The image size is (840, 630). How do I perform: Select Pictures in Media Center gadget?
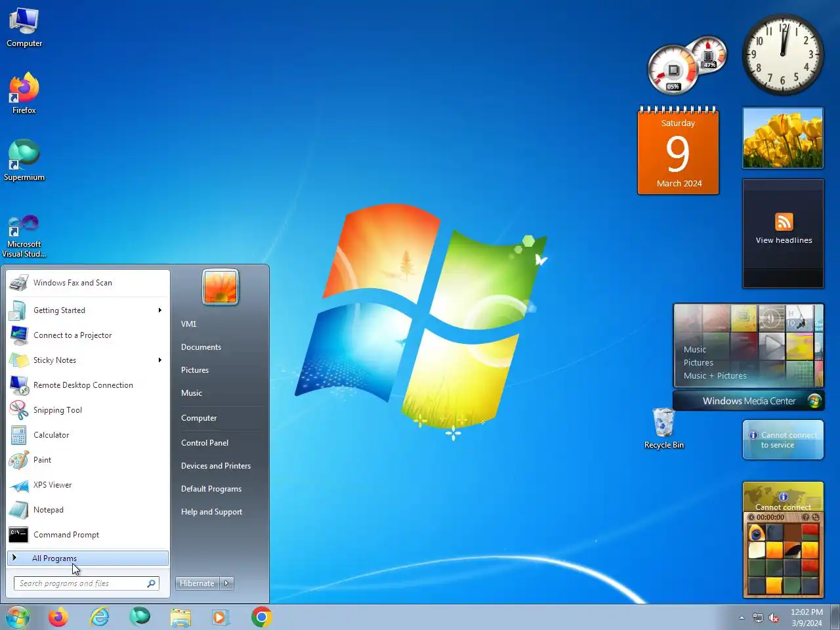coord(698,363)
